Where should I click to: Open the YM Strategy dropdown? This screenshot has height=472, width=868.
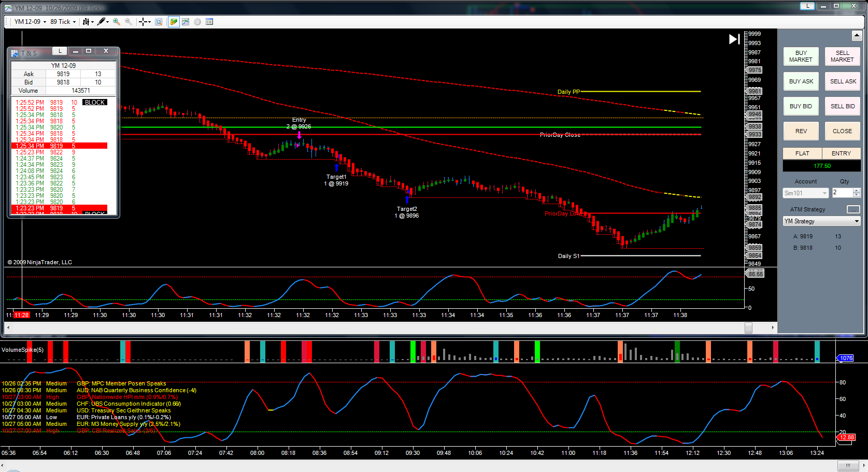(822, 221)
